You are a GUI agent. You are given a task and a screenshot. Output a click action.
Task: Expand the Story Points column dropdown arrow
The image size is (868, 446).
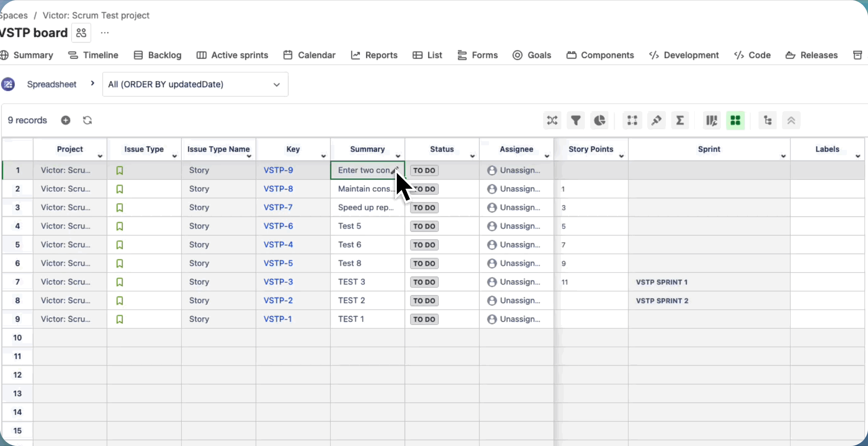621,156
